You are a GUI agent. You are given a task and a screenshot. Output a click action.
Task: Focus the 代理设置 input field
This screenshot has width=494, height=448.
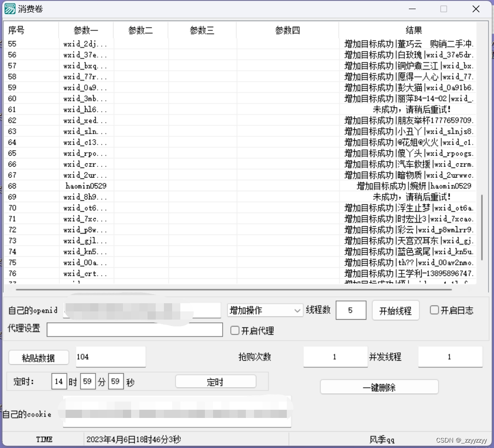(x=135, y=330)
